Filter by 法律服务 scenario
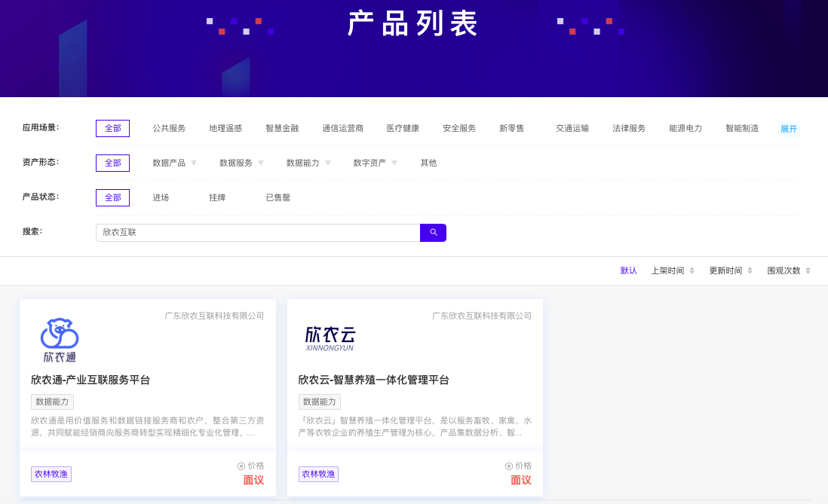The height and width of the screenshot is (504, 828). pos(628,128)
